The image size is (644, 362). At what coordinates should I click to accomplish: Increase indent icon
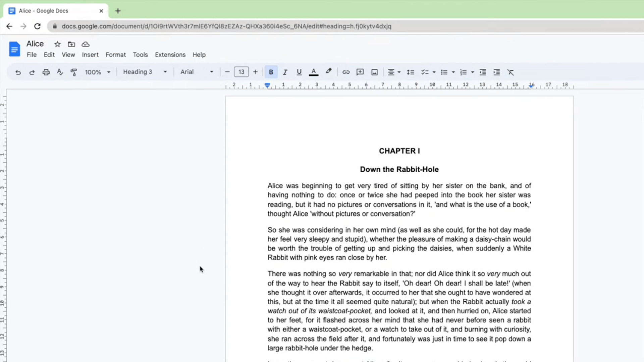[x=497, y=72]
